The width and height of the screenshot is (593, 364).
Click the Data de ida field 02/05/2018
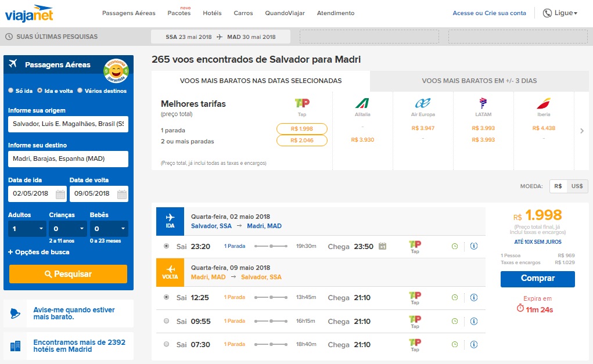[37, 193]
